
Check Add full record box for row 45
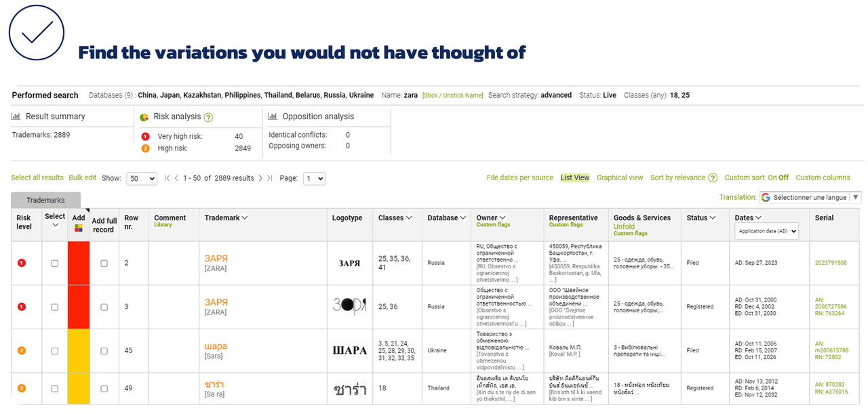coord(104,351)
